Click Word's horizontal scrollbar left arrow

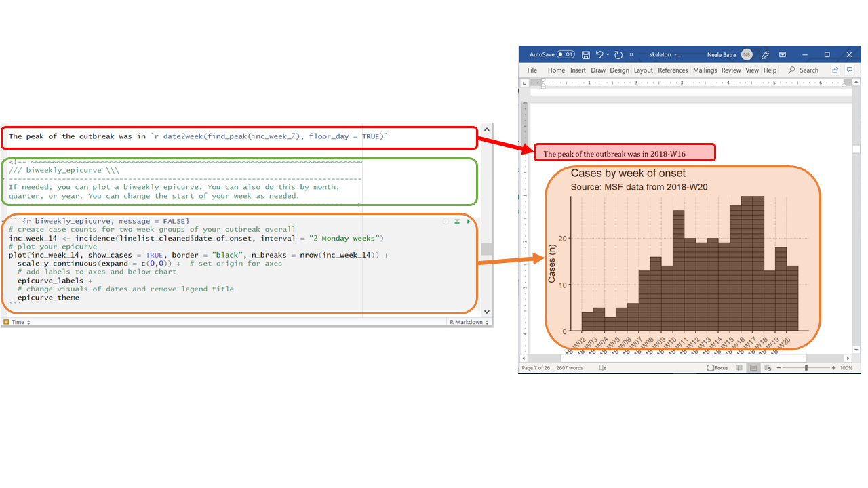[524, 358]
